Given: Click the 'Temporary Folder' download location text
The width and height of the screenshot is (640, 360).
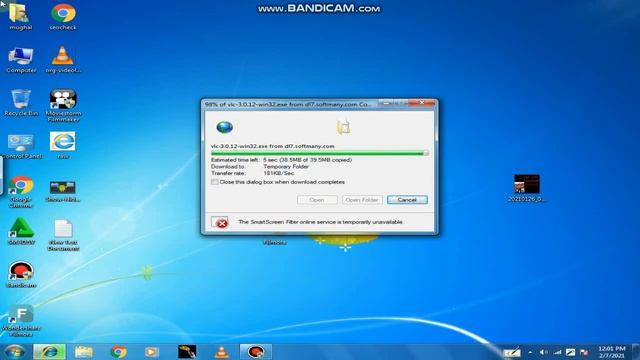Looking at the screenshot, I should (x=286, y=167).
